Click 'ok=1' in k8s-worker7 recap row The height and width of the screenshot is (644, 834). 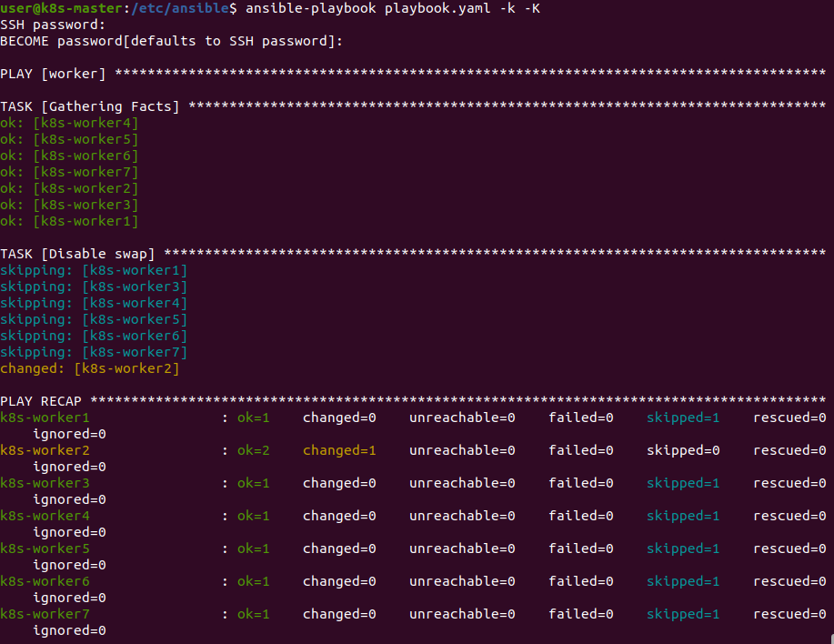(253, 614)
